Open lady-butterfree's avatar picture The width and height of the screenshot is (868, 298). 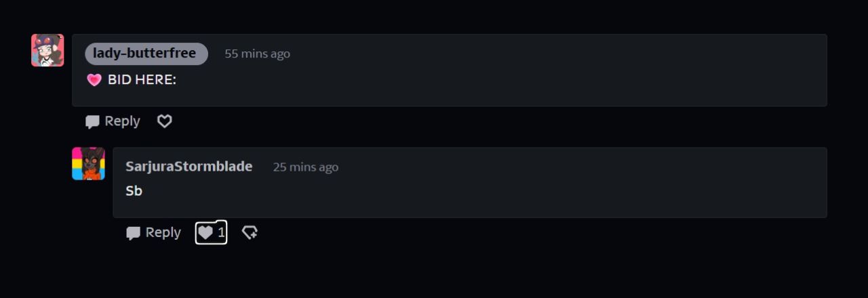tap(47, 50)
